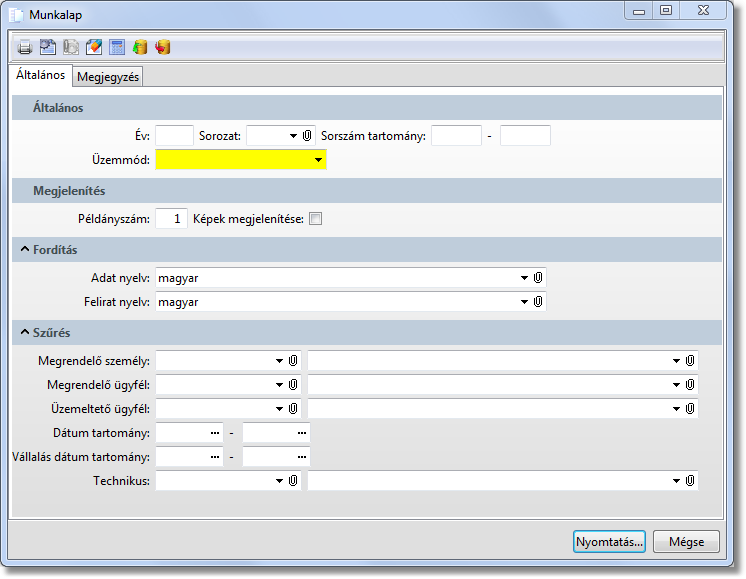Screen dimensions: 746x579
Task: Open end date picker for Dátum tartomány
Action: pyautogui.click(x=302, y=433)
